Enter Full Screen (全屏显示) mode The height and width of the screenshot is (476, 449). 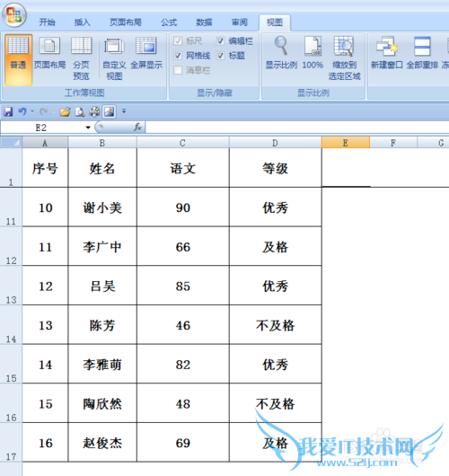point(146,53)
